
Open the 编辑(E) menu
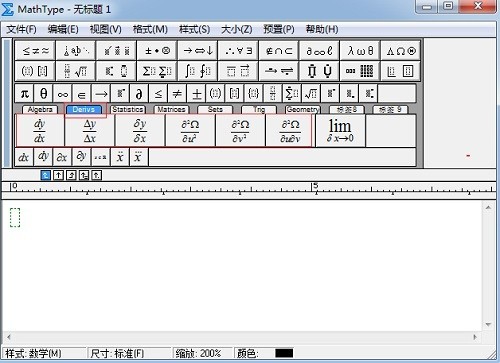click(x=63, y=30)
